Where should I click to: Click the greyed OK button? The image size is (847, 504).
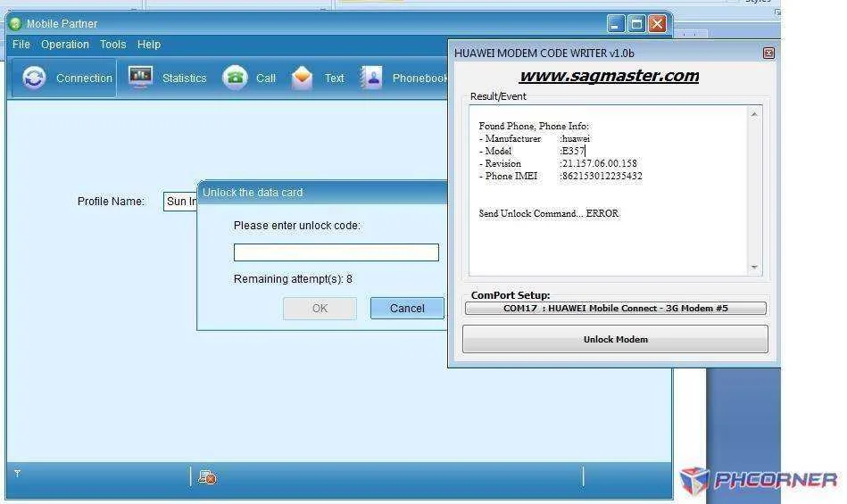[320, 308]
